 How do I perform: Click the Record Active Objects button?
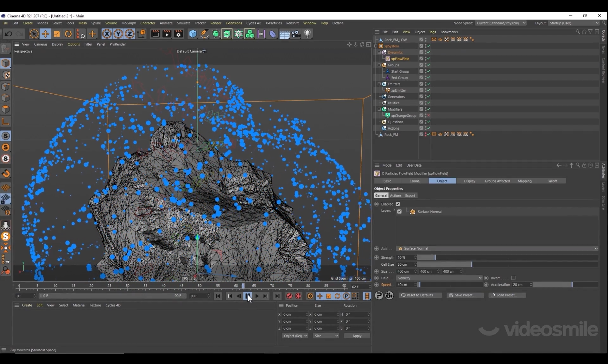click(x=289, y=296)
